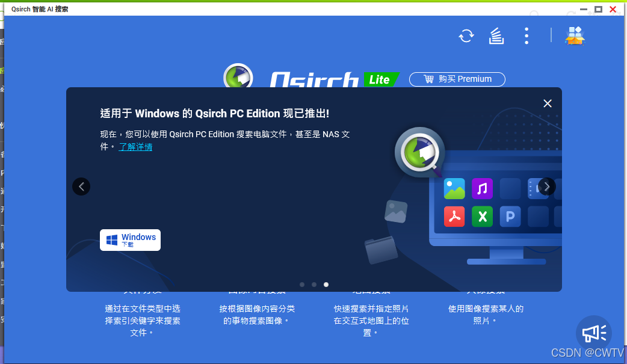This screenshot has height=364, width=627.
Task: Click the green Excel X icon
Action: 482,217
